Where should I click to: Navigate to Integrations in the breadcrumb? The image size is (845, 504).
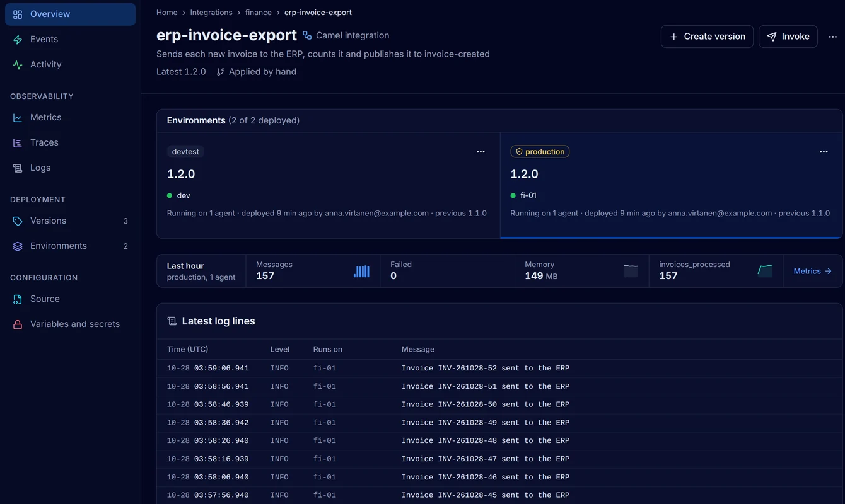point(211,13)
